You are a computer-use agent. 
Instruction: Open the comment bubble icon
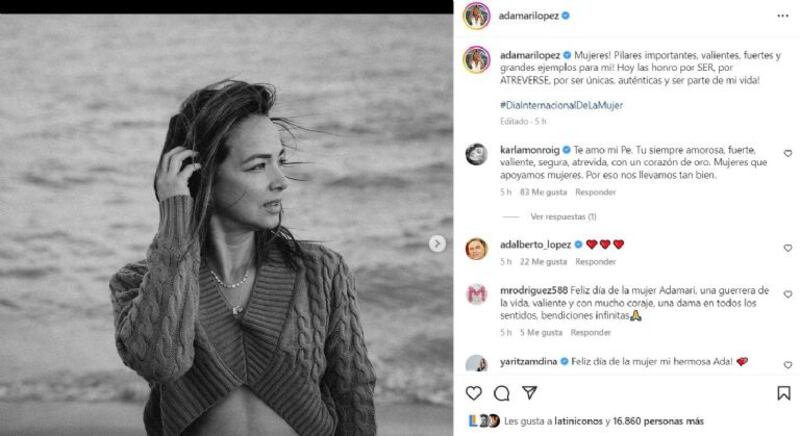502,393
